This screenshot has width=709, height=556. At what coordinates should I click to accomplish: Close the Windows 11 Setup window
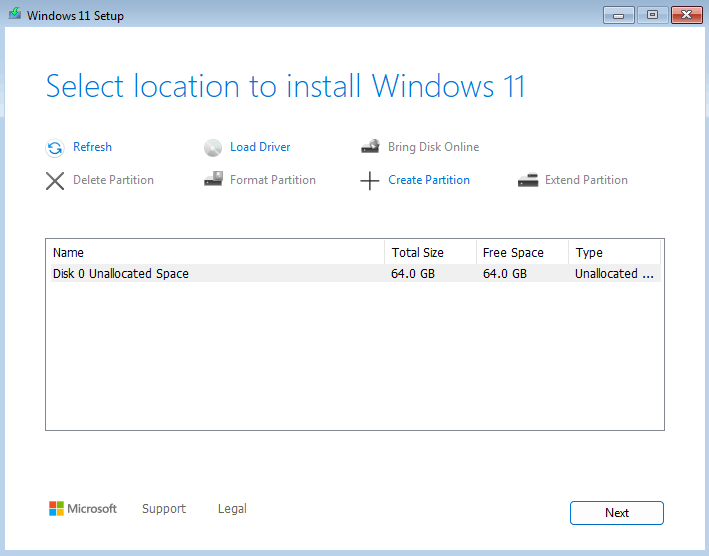(686, 15)
